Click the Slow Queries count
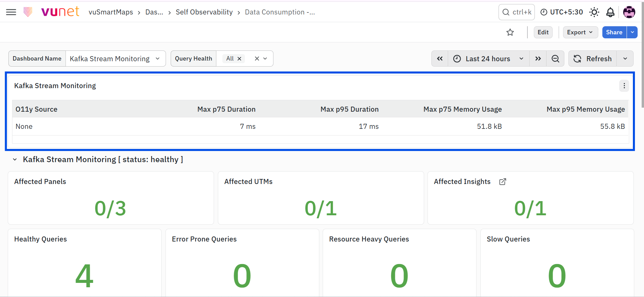 point(557,276)
